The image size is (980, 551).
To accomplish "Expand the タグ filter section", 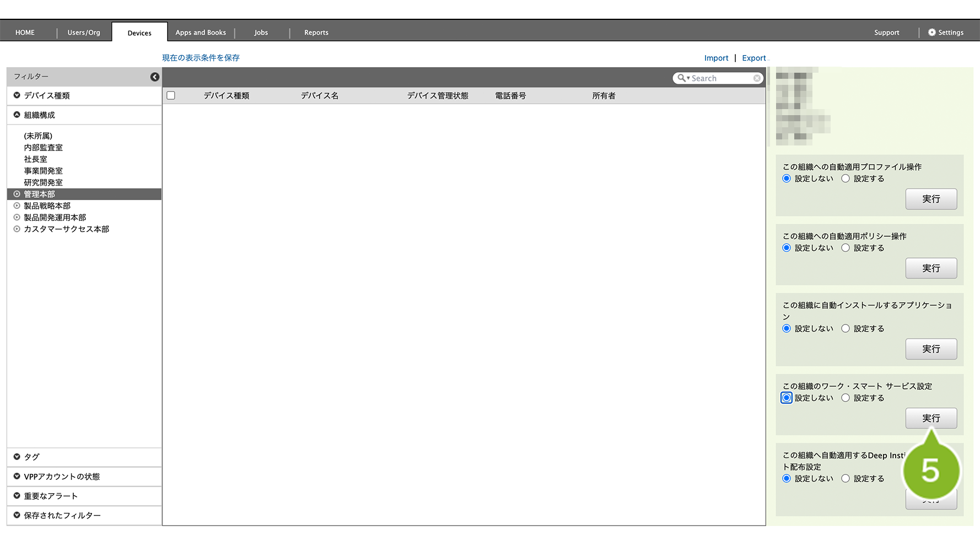I will 17,457.
